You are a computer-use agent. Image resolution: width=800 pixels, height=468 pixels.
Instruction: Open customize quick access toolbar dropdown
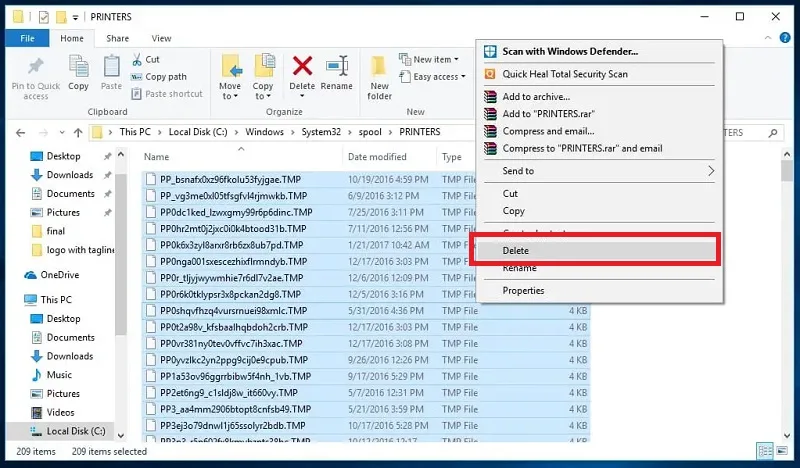[x=76, y=17]
